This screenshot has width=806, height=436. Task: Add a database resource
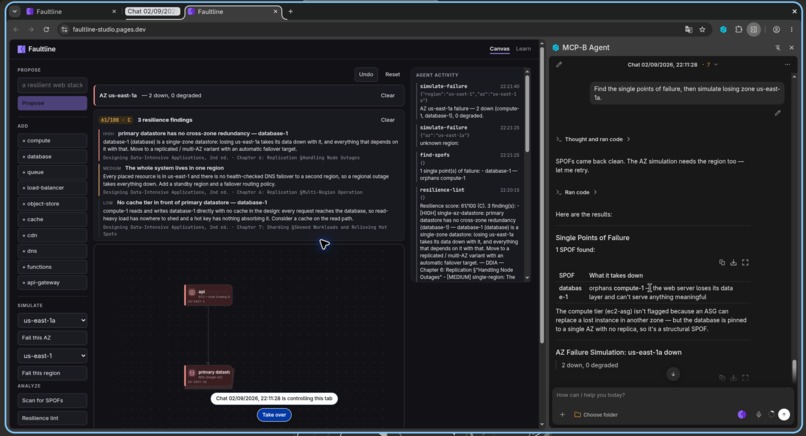tap(52, 156)
